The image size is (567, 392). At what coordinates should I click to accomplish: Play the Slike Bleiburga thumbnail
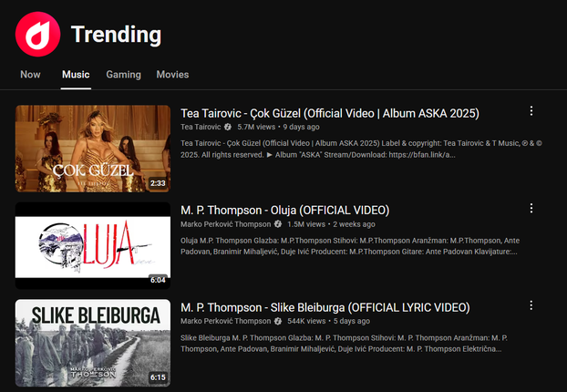[93, 343]
